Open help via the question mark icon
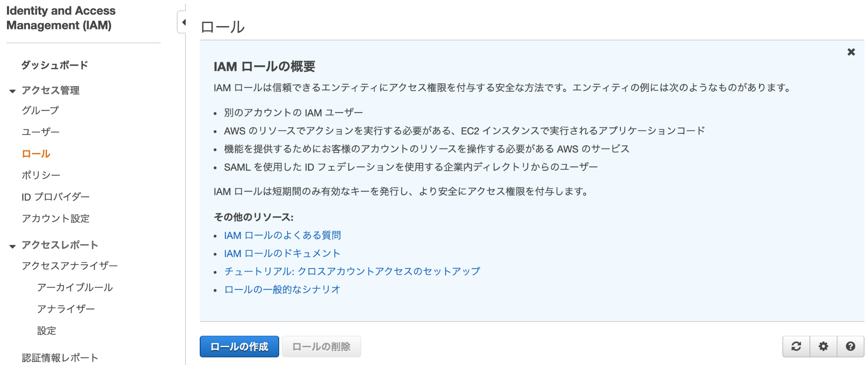 pyautogui.click(x=850, y=346)
